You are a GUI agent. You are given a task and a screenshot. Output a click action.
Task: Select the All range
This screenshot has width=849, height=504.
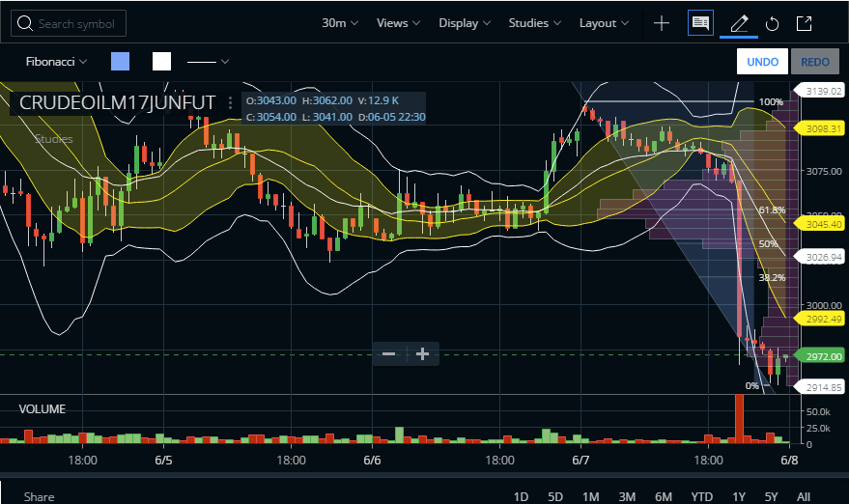coord(804,497)
